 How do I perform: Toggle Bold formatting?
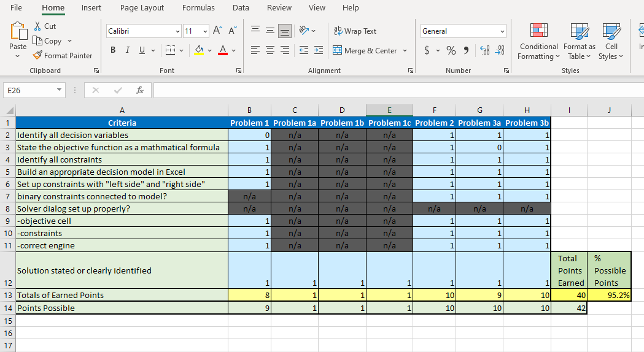click(113, 50)
